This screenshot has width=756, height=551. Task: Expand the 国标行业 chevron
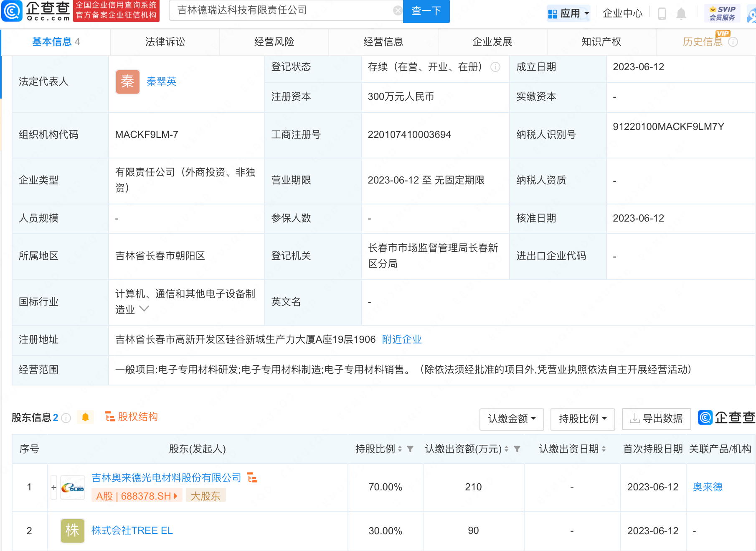click(144, 309)
